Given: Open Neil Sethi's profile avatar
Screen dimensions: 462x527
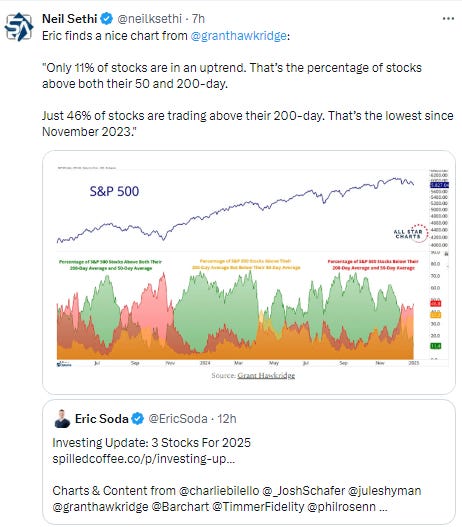Looking at the screenshot, I should coord(19,27).
